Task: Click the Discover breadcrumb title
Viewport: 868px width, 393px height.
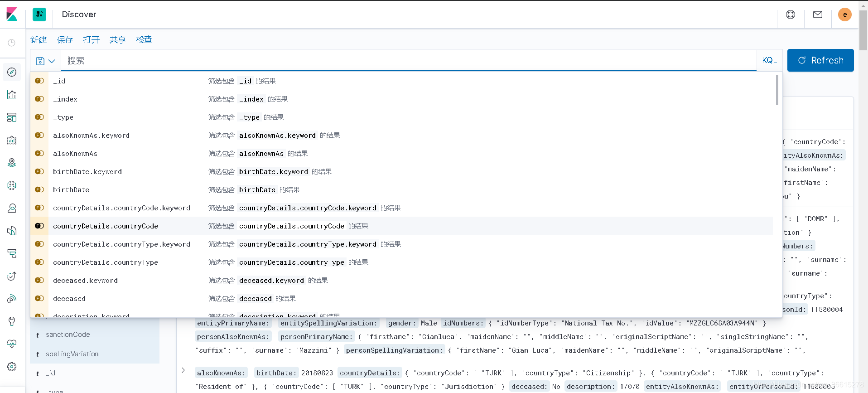Action: coord(79,15)
